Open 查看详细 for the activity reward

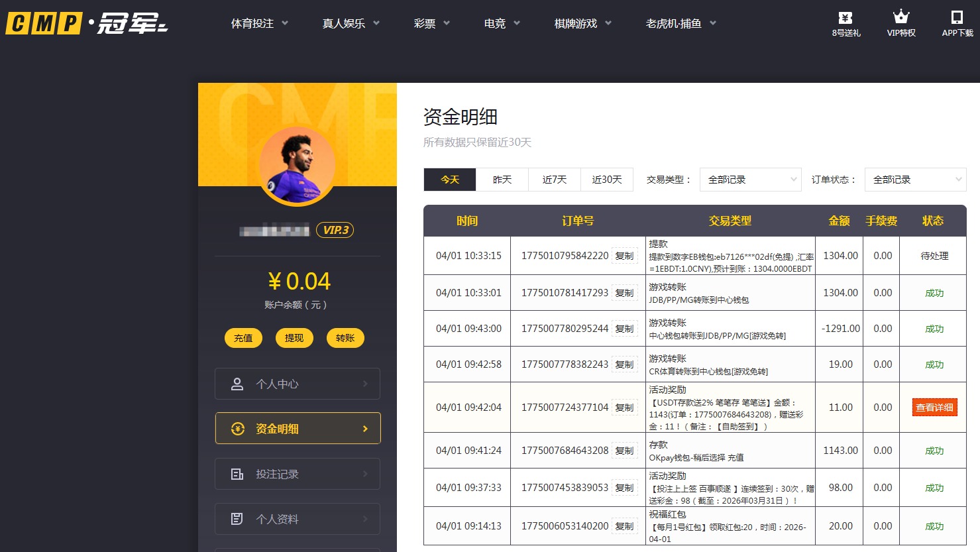tap(934, 407)
